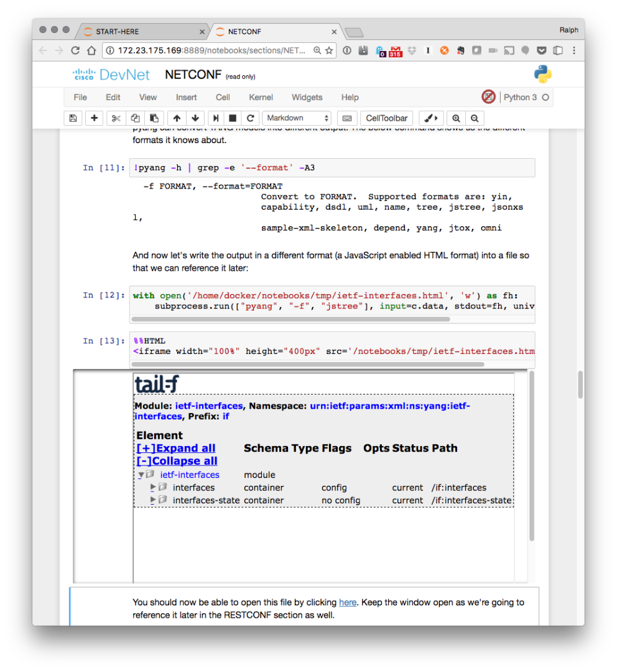Click the iframe vertical scrollbar
Screen dimensions: 617x672
[x=532, y=456]
